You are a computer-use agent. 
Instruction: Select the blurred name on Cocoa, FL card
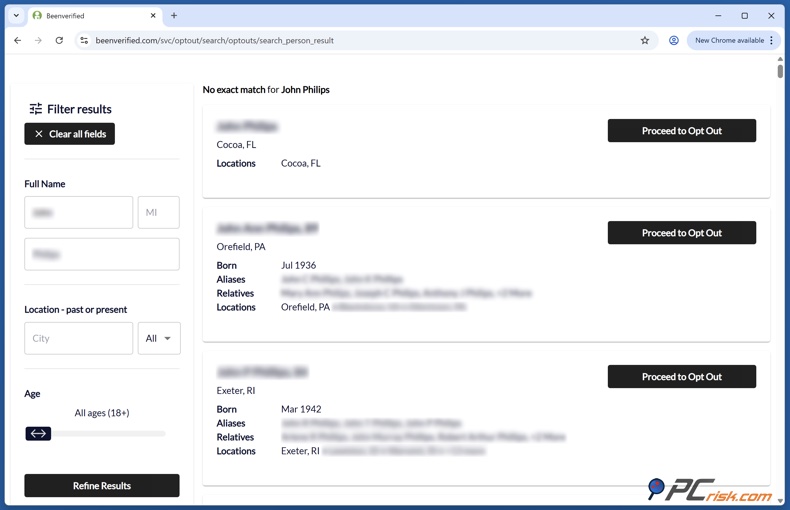coord(247,126)
